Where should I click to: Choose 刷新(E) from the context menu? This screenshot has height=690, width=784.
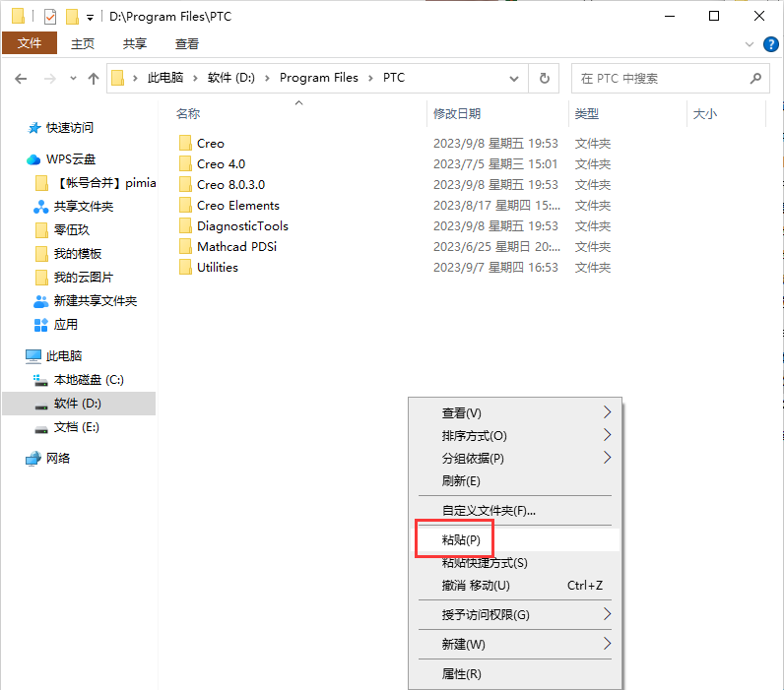coord(515,480)
